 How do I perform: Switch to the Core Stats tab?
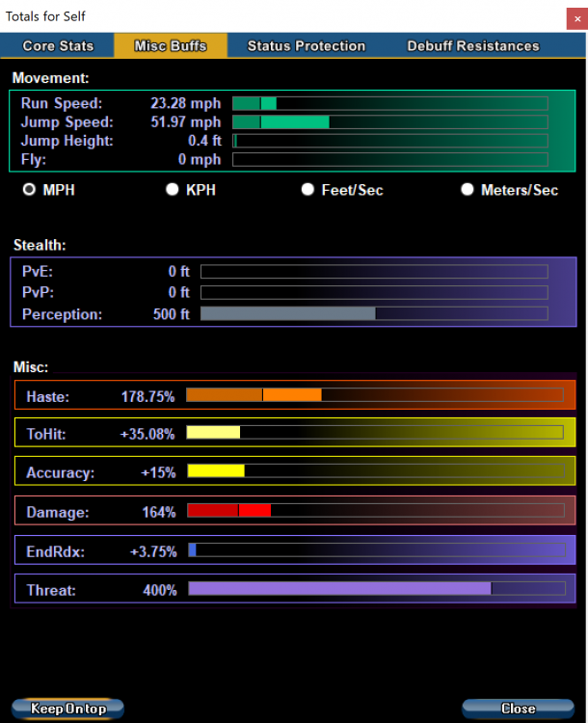(58, 45)
